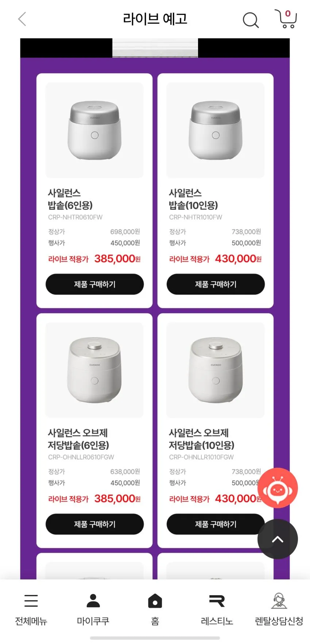The height and width of the screenshot is (644, 310).
Task: Open 오브제 저당밥솥(10인용) product image
Action: coord(216,370)
